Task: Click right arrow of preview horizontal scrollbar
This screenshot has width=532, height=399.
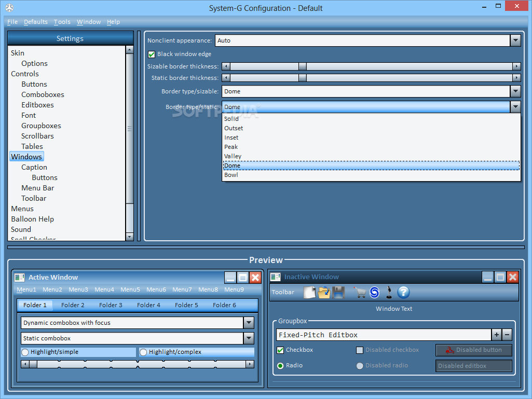Action: tap(250, 364)
